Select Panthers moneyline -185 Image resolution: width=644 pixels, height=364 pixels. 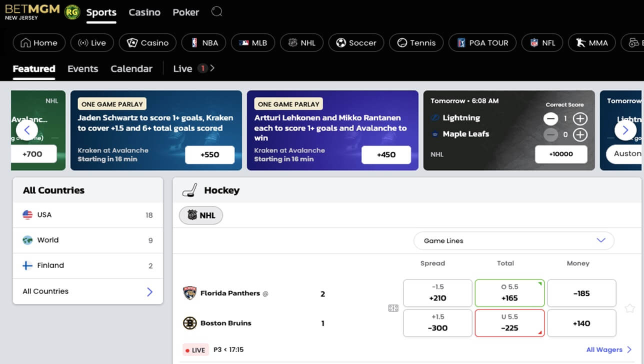pyautogui.click(x=581, y=293)
